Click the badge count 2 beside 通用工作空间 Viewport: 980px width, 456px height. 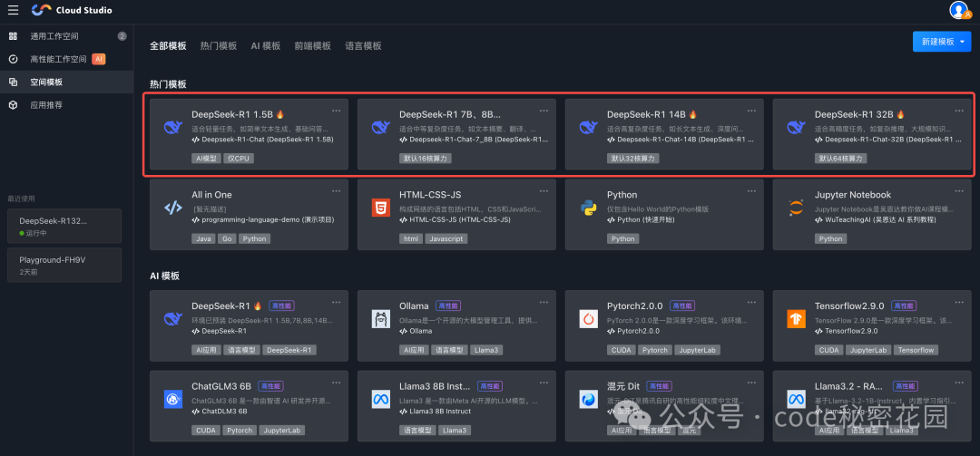pos(122,36)
